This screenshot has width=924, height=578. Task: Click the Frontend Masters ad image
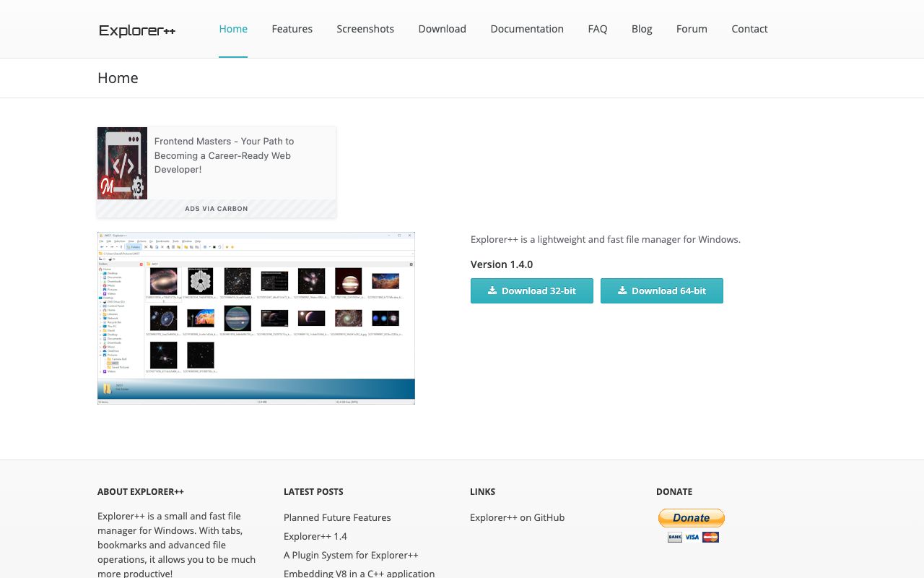(x=123, y=163)
